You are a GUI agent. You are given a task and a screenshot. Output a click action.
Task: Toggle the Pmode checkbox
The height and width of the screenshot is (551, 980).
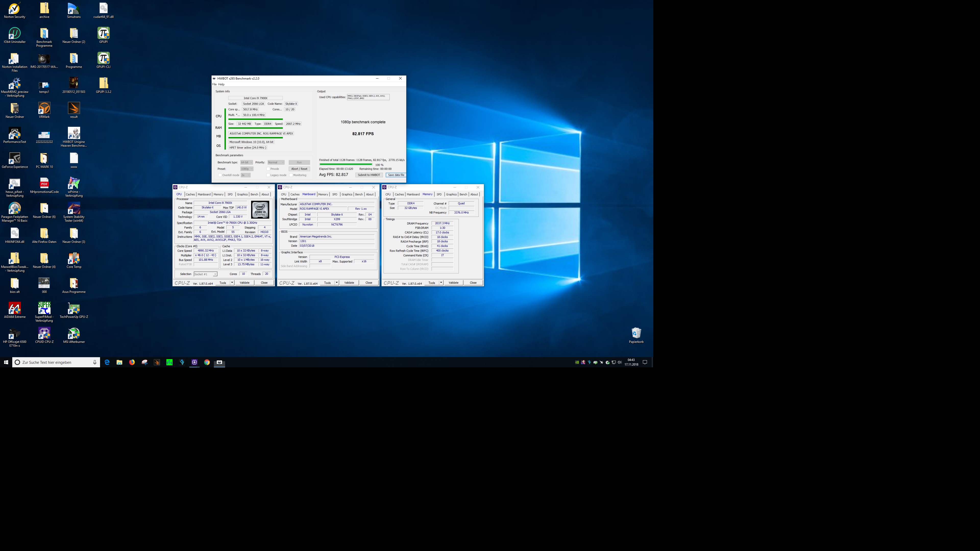tap(268, 169)
